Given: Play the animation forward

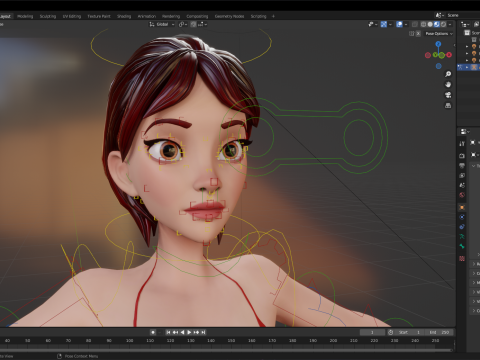Looking at the screenshot, I should tap(189, 332).
